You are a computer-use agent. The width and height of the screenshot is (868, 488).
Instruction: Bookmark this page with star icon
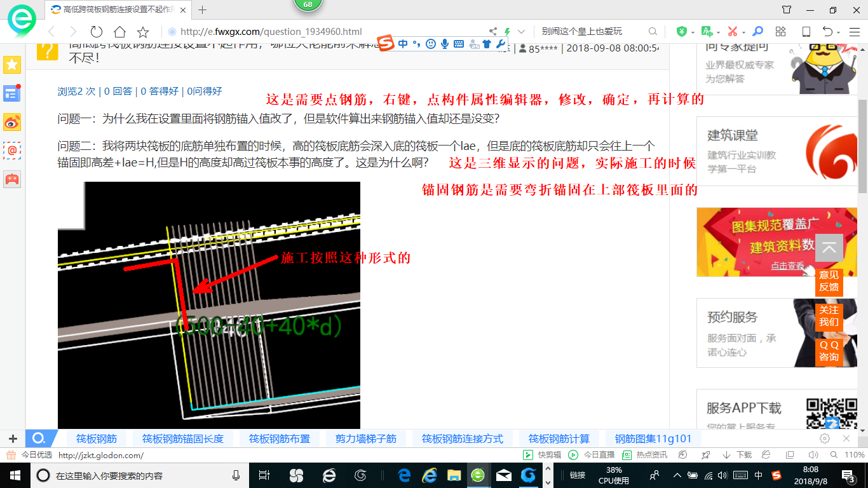click(143, 32)
